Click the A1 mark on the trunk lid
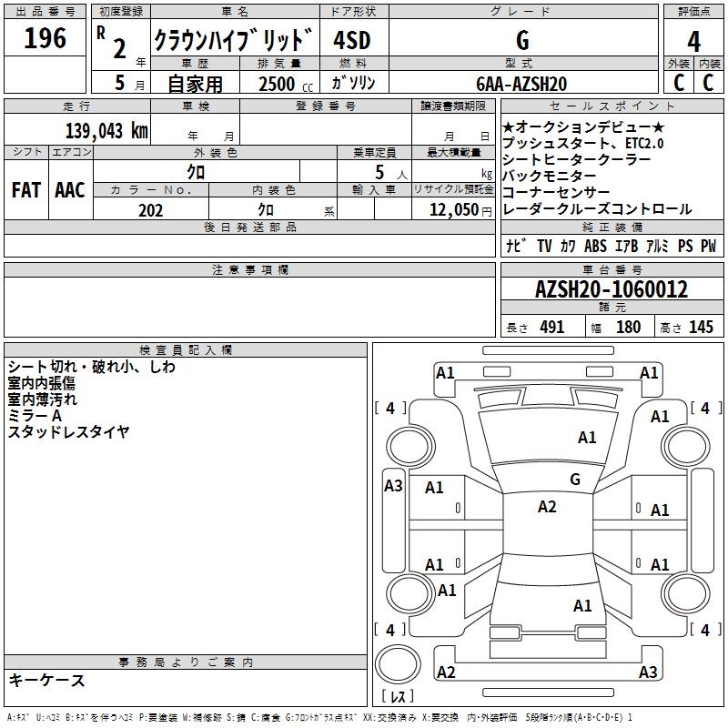The width and height of the screenshot is (728, 728). tap(582, 605)
